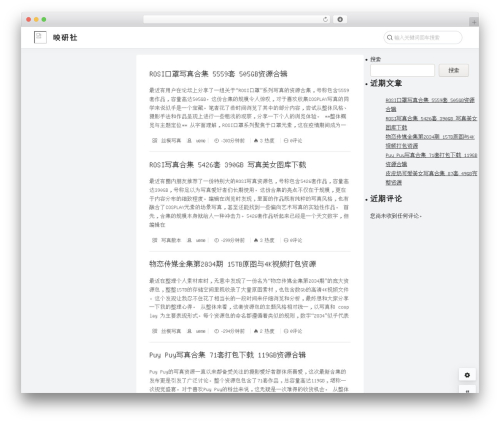
Task: Open the article titled 物恋传媒全集第2834期
Action: [x=233, y=264]
